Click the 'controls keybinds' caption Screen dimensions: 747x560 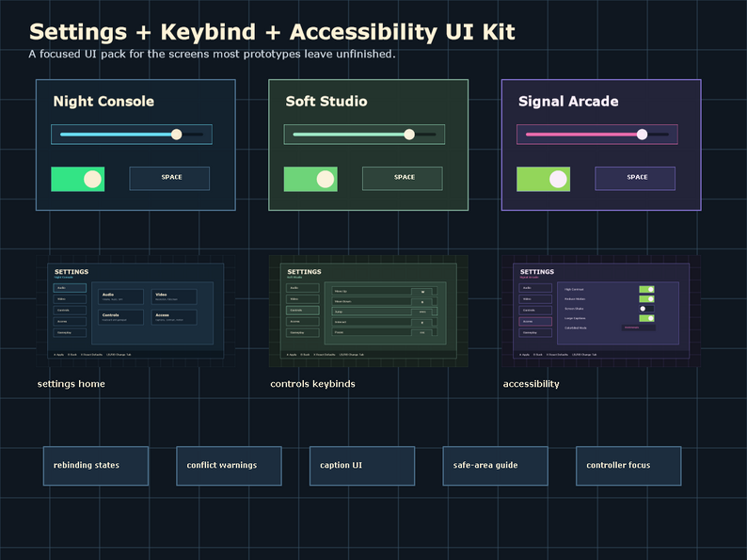pyautogui.click(x=312, y=384)
